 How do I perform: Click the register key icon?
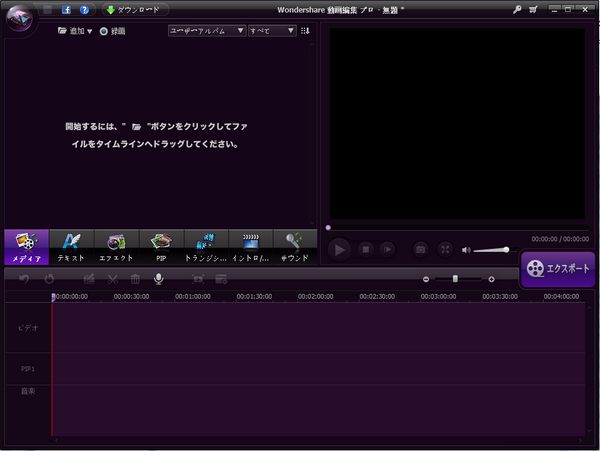click(517, 10)
